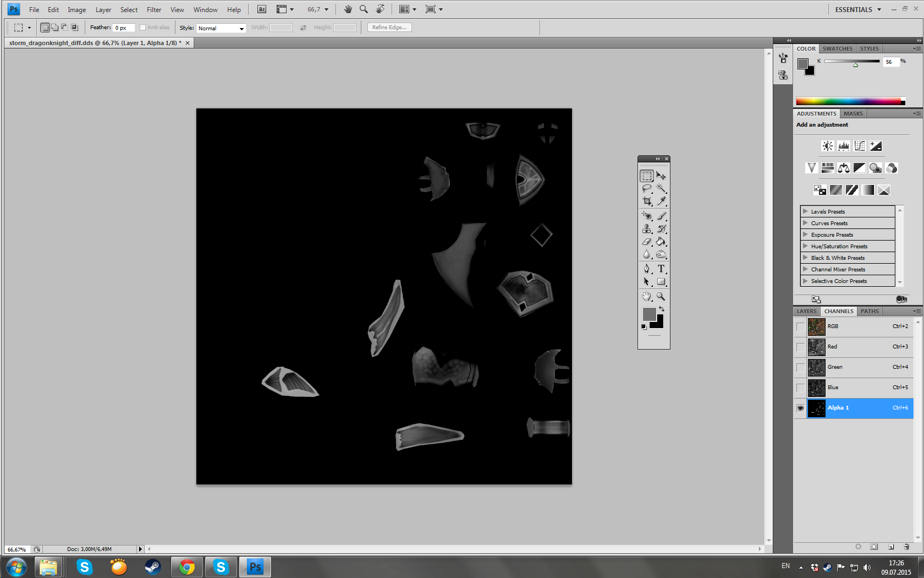This screenshot has height=578, width=924.
Task: Click the foreground color swatch in toolbox
Action: point(649,314)
